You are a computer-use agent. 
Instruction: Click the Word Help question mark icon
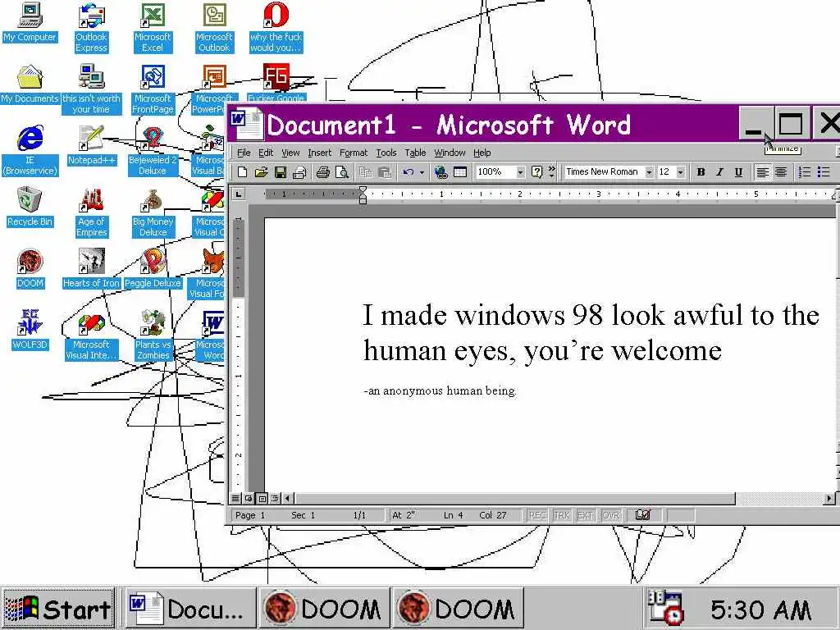pos(536,172)
